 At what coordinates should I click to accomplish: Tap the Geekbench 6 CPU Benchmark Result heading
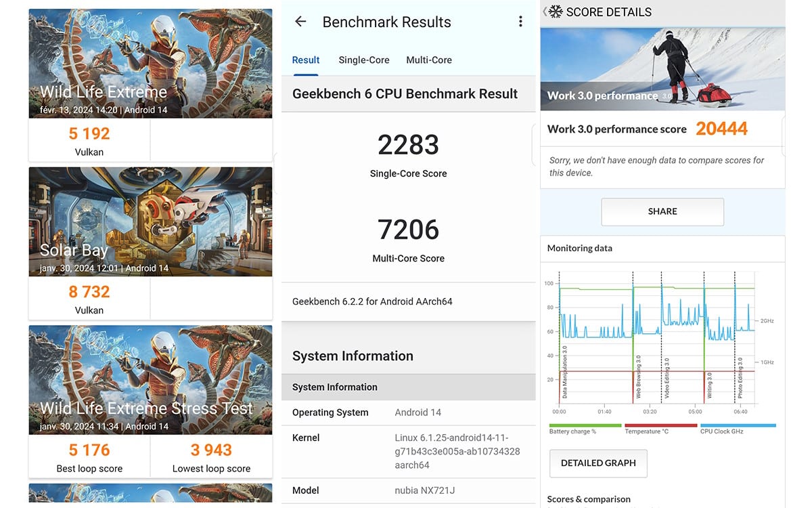405,93
